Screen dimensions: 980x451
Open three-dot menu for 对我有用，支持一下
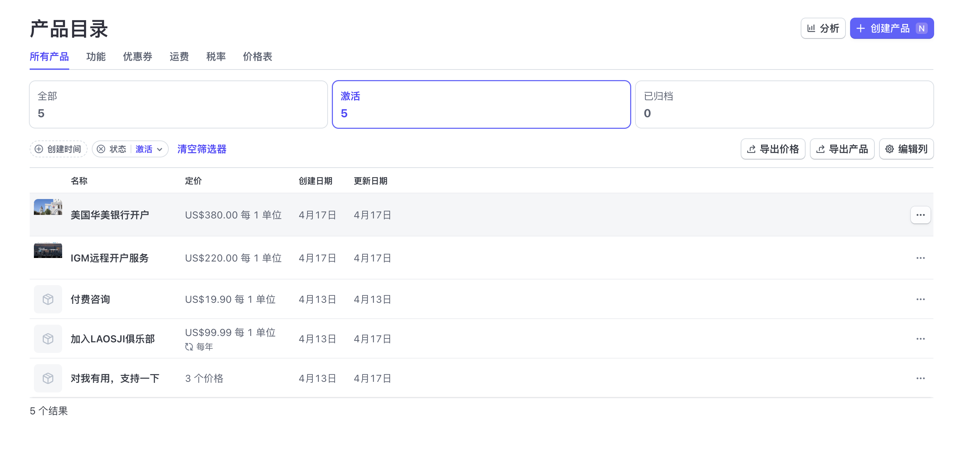click(x=920, y=378)
